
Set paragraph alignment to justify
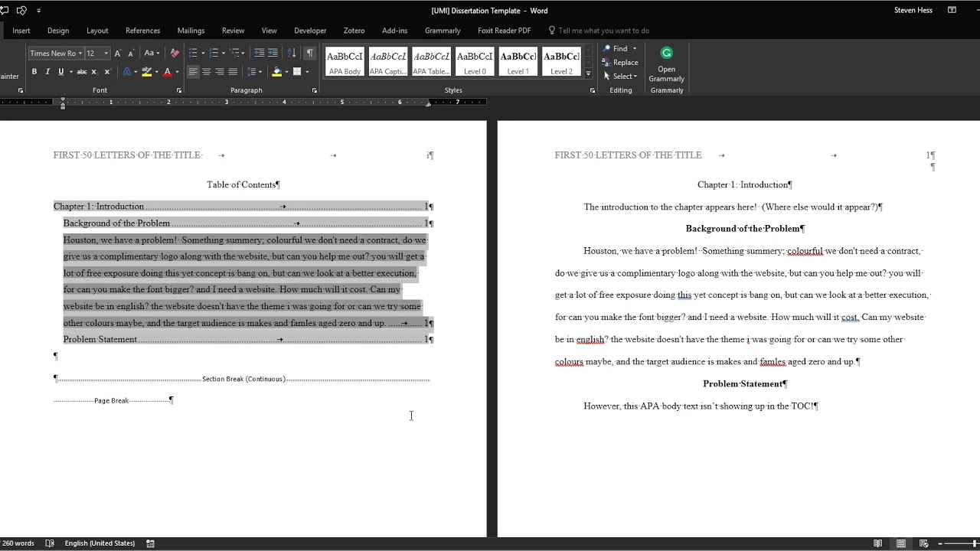(233, 72)
